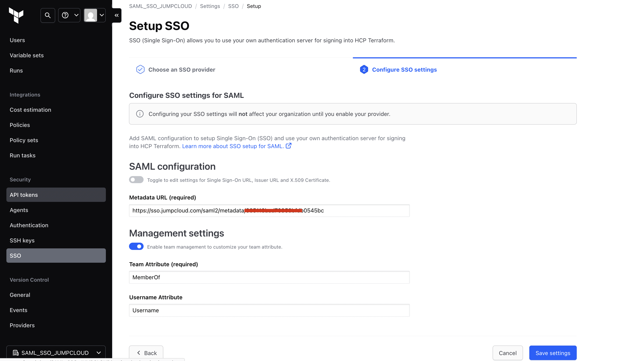This screenshot has height=361, width=644.
Task: Open the user account dropdown arrow
Action: [x=102, y=15]
